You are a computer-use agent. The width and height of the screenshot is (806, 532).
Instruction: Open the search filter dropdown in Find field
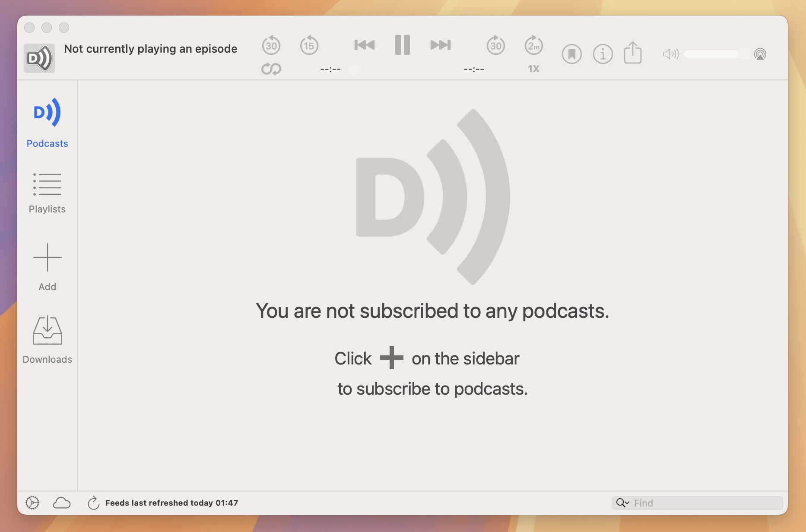[x=622, y=502]
